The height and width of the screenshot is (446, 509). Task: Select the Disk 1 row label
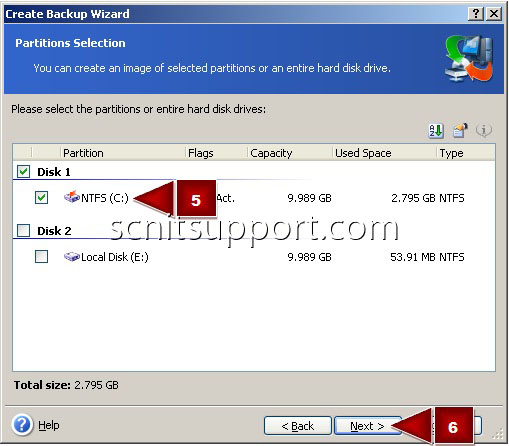click(54, 172)
